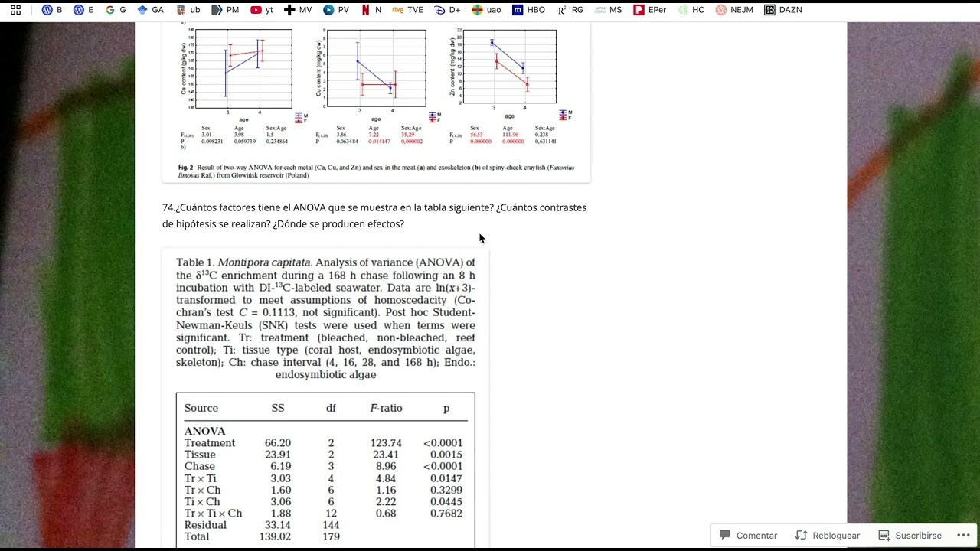This screenshot has height=551, width=980.
Task: Open the Netflix 'N' bookmark
Action: [371, 10]
